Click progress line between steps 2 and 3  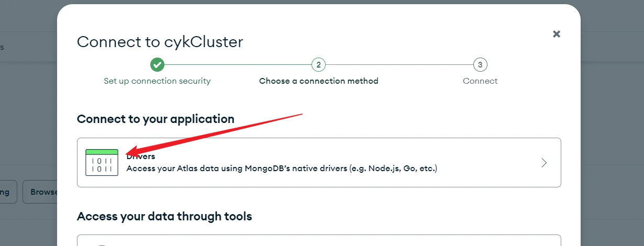[x=399, y=65]
